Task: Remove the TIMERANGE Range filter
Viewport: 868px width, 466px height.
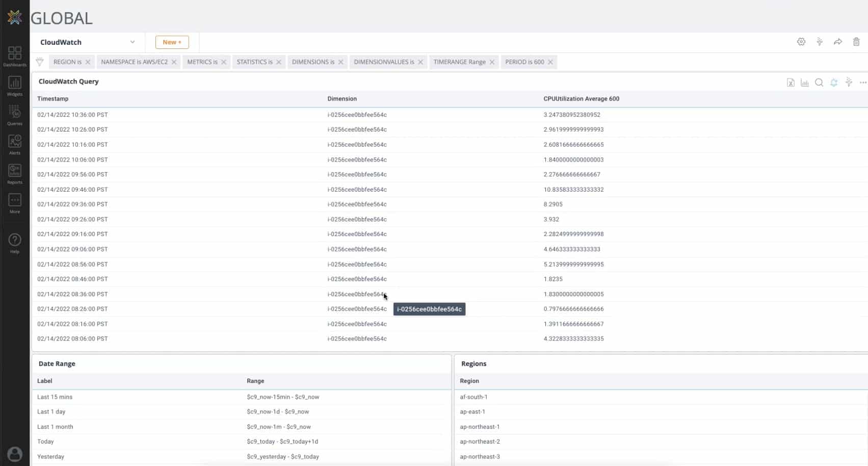Action: (x=492, y=62)
